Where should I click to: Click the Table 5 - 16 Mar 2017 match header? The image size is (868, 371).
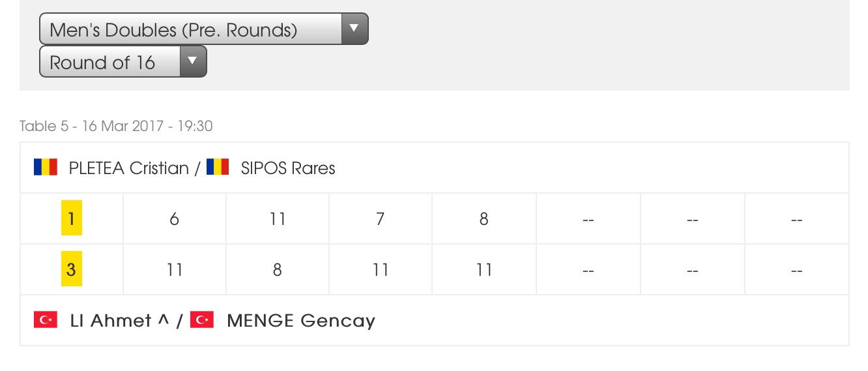(x=116, y=126)
